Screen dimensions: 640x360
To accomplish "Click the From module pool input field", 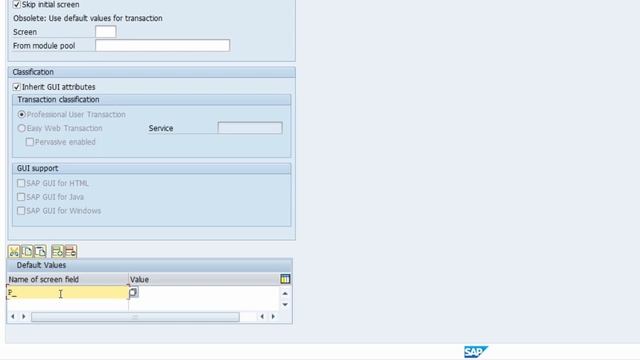I will click(162, 45).
